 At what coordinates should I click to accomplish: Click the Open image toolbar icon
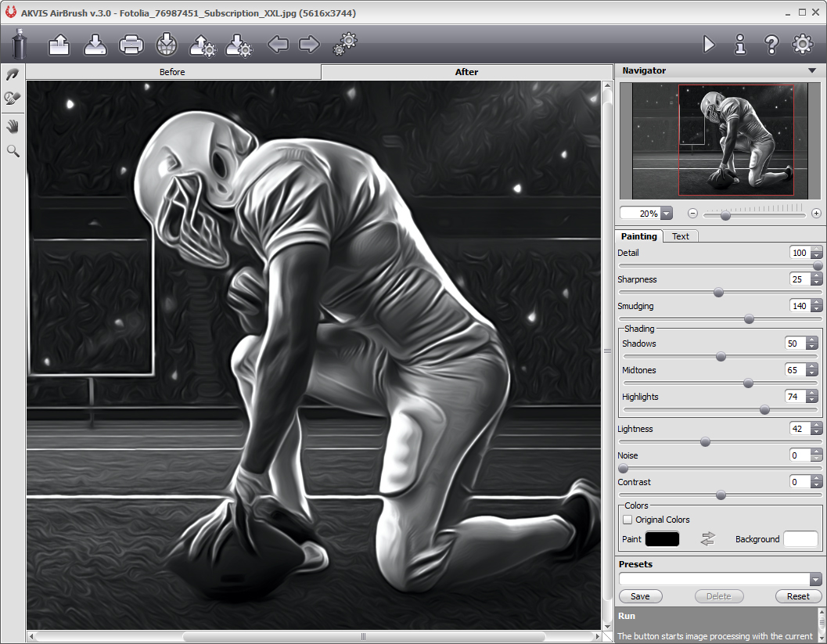click(x=59, y=45)
